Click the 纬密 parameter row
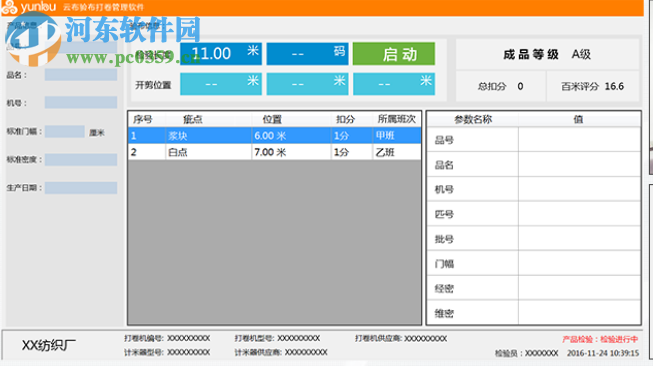The height and width of the screenshot is (366, 653). pos(533,313)
